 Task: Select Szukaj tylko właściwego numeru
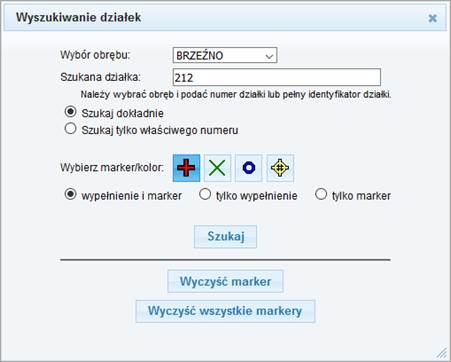click(x=70, y=129)
